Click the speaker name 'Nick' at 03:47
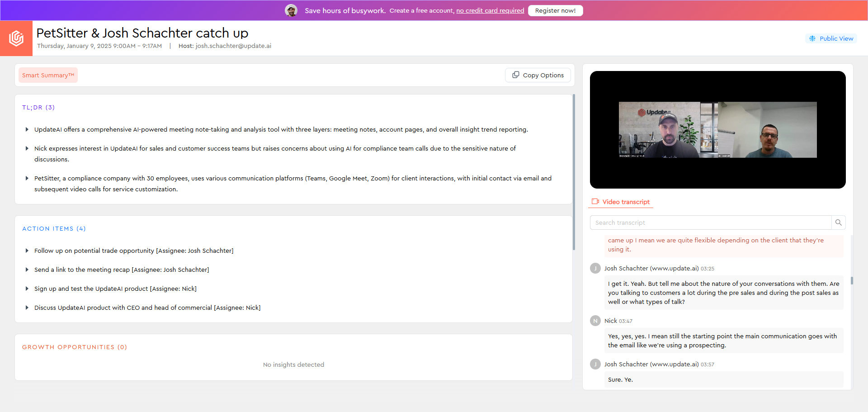The height and width of the screenshot is (412, 868). (611, 321)
